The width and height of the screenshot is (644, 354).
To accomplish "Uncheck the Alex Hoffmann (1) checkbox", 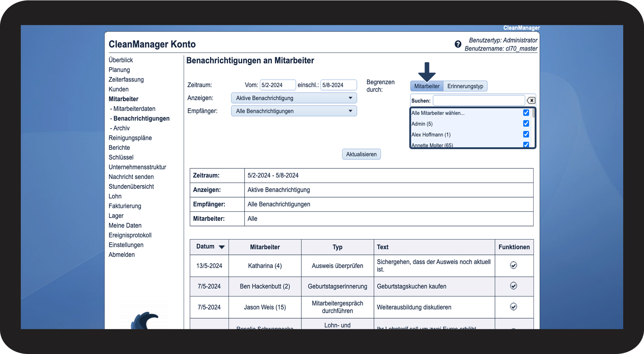I will click(526, 134).
